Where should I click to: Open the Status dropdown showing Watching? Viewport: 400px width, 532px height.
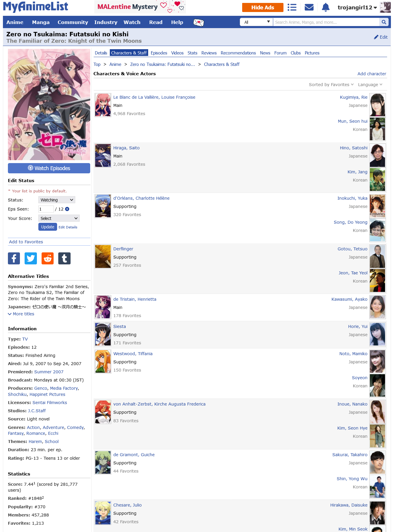pyautogui.click(x=57, y=200)
